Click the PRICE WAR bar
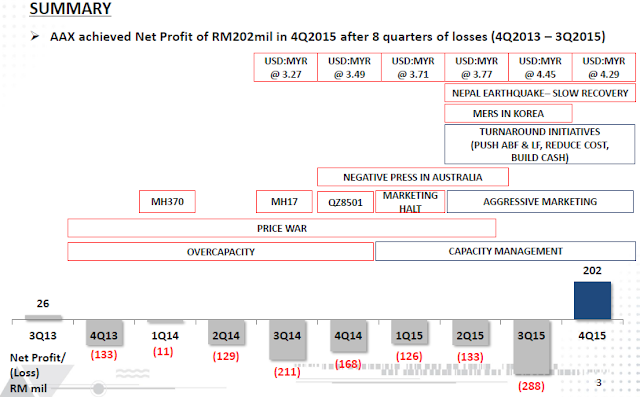Viewport: 640px width, 397px height. pos(282,228)
